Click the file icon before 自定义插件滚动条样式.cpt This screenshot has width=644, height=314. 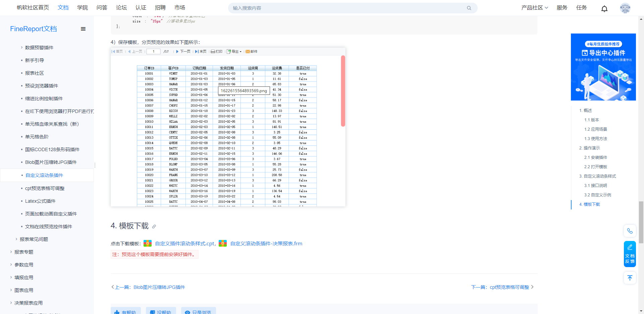click(x=148, y=243)
